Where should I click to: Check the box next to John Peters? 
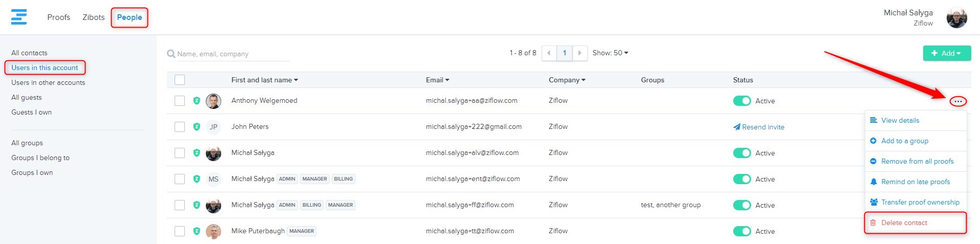coord(180,127)
